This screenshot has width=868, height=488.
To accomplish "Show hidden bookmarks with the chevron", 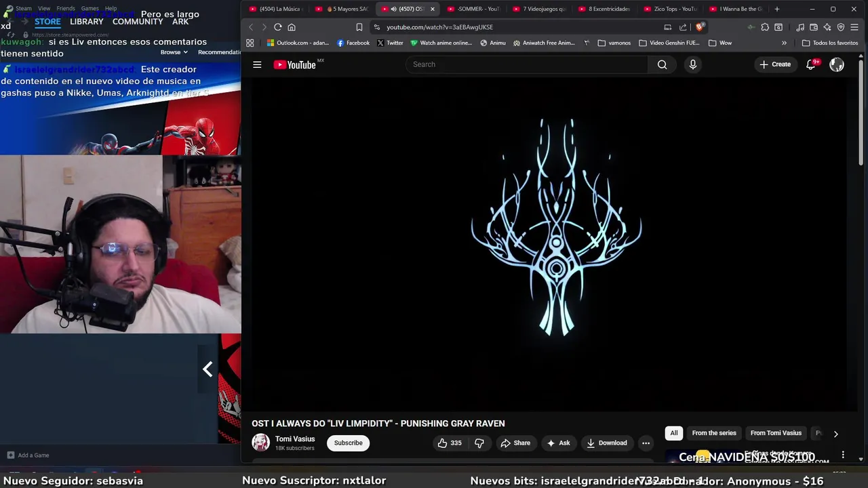I will pos(784,43).
